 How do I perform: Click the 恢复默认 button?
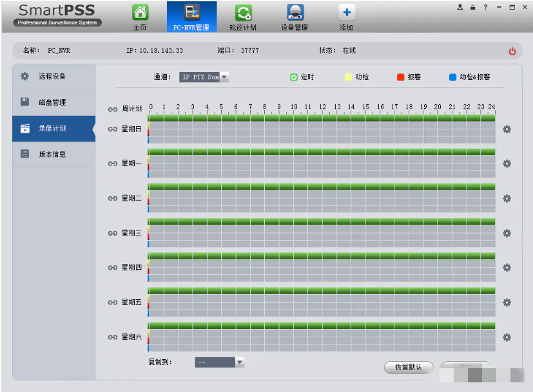(x=408, y=367)
